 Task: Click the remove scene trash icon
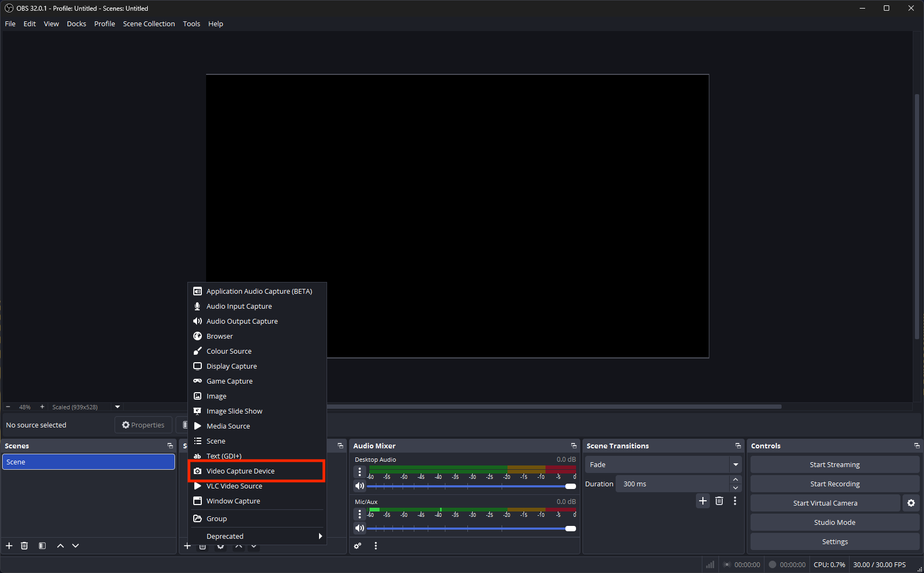[24, 546]
